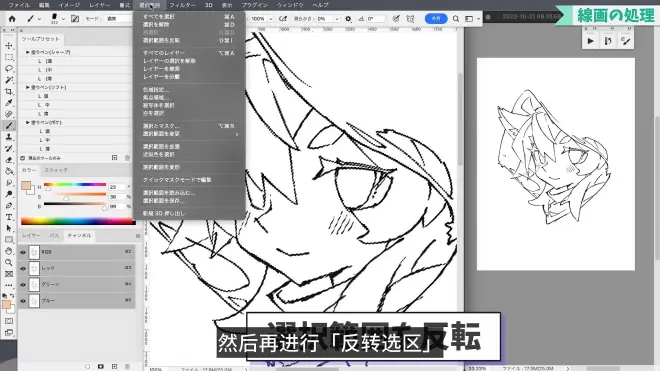Select the Pen tool

pos(9,206)
